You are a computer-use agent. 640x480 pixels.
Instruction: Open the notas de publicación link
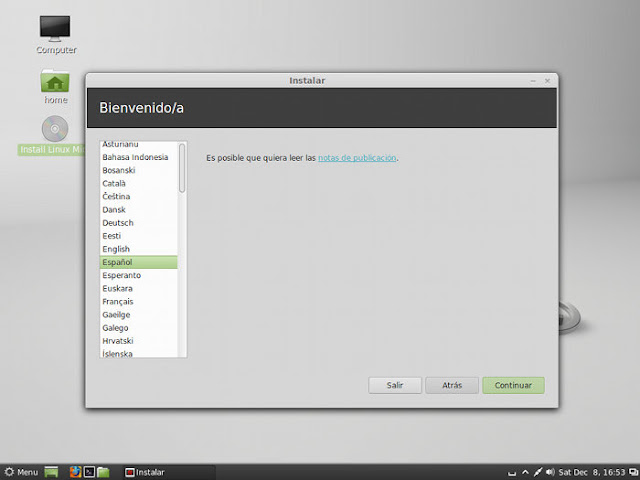[x=357, y=158]
